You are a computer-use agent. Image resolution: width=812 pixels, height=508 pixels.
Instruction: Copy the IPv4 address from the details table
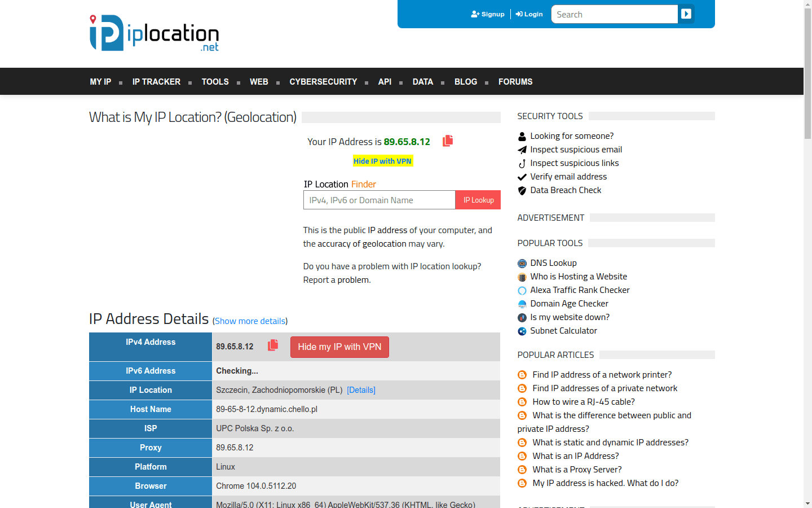tap(273, 345)
